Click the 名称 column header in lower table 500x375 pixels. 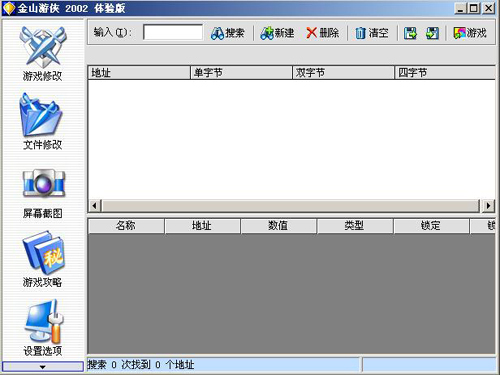pos(126,226)
